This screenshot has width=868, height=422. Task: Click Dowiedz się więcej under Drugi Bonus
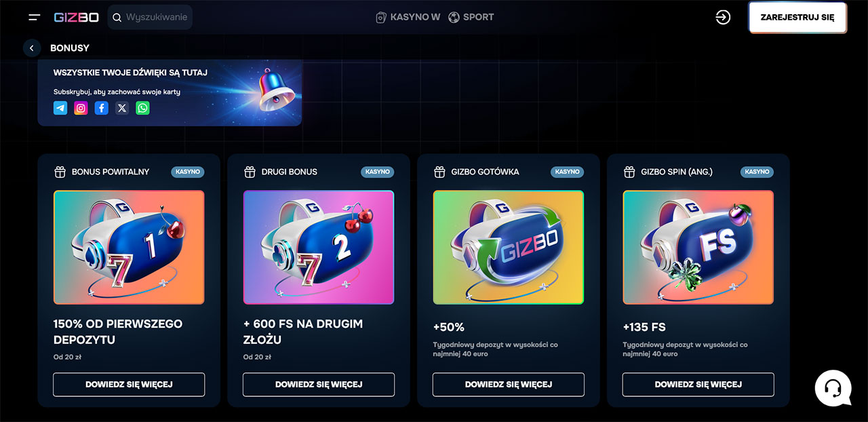point(319,384)
